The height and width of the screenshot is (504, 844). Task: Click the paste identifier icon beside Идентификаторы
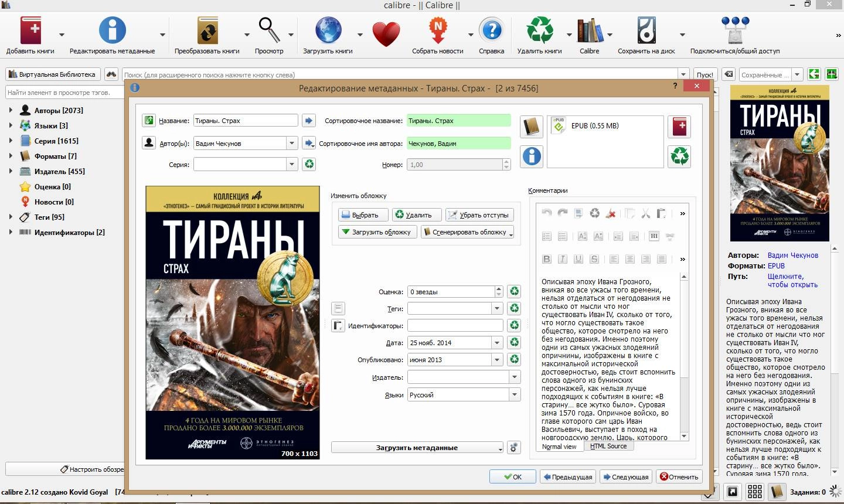coord(338,325)
